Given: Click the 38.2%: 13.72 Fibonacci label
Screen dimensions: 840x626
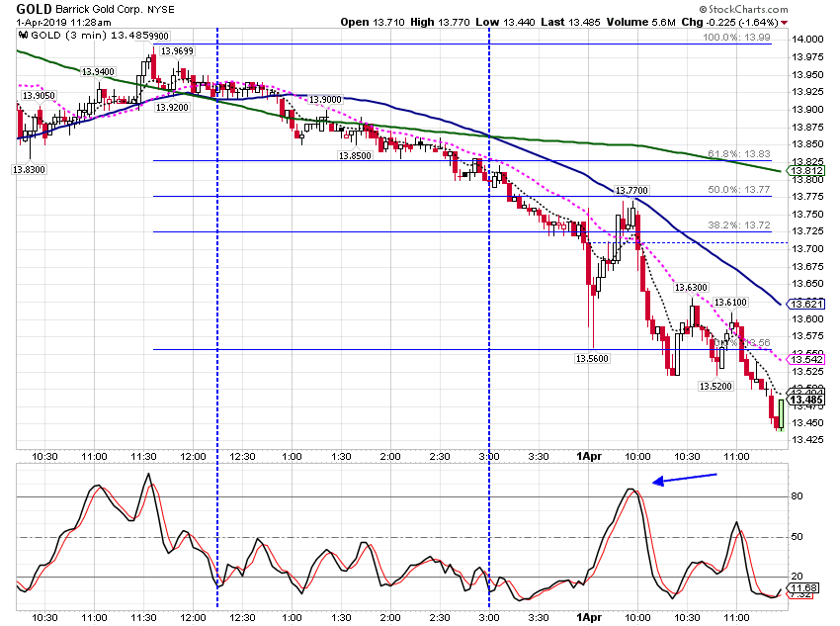Looking at the screenshot, I should tap(739, 225).
